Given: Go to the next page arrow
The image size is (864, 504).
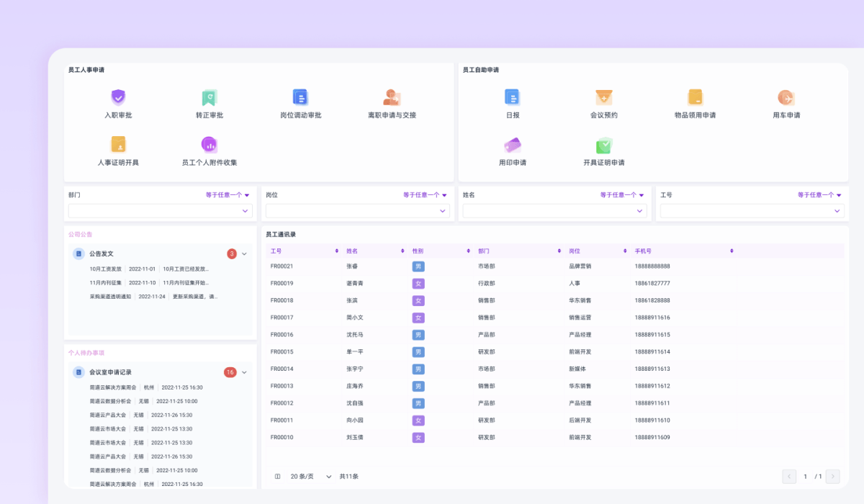Looking at the screenshot, I should (833, 477).
